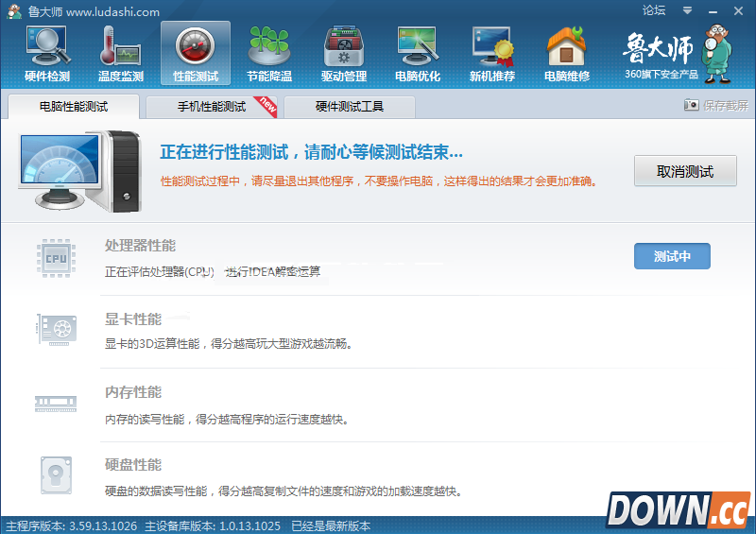The height and width of the screenshot is (534, 756).
Task: Click the camera icon for 保存截屏
Action: [692, 105]
